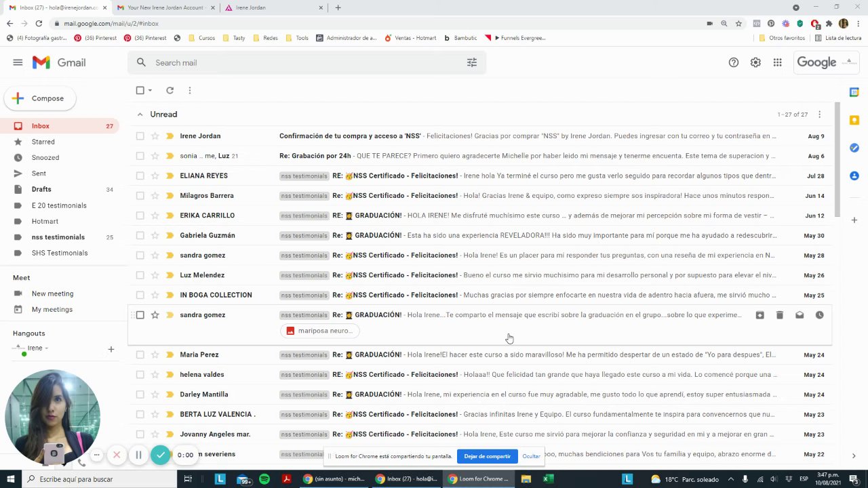868x488 pixels.
Task: Open the Gmail main menu hamburger icon
Action: point(18,62)
